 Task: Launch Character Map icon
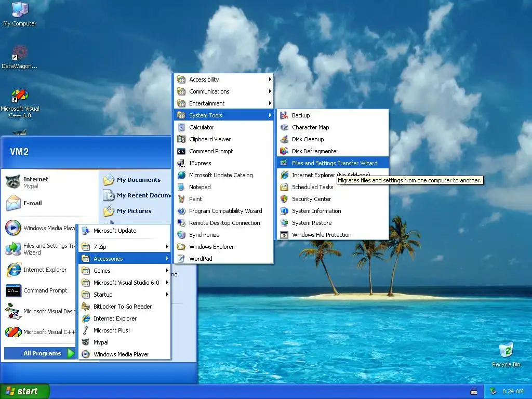284,127
